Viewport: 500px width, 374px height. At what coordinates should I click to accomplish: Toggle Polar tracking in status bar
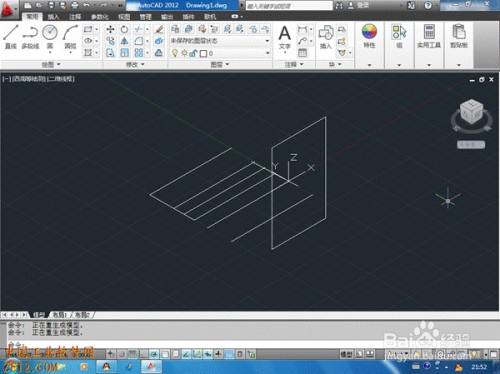tap(154, 354)
